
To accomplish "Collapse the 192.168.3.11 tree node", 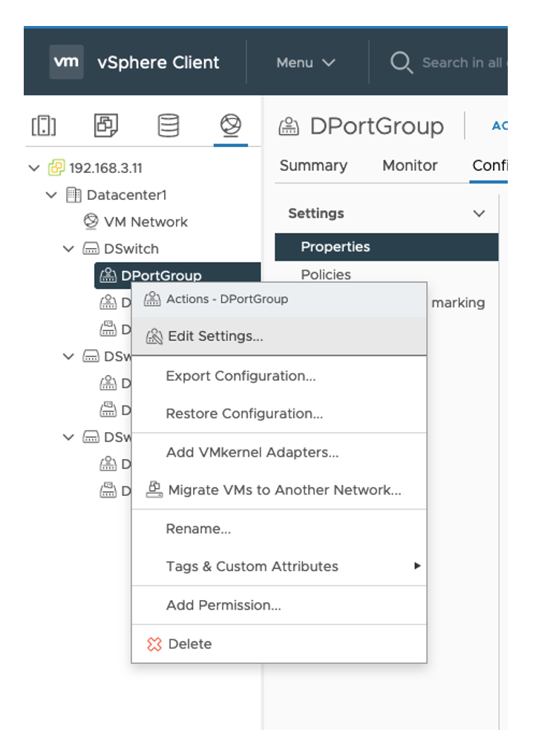I will coord(33,168).
